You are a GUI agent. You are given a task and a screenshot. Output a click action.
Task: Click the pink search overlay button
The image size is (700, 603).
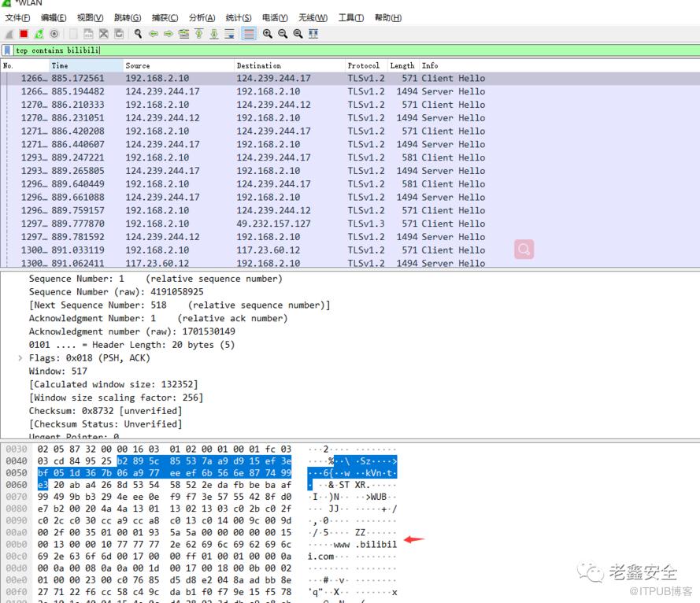click(524, 250)
